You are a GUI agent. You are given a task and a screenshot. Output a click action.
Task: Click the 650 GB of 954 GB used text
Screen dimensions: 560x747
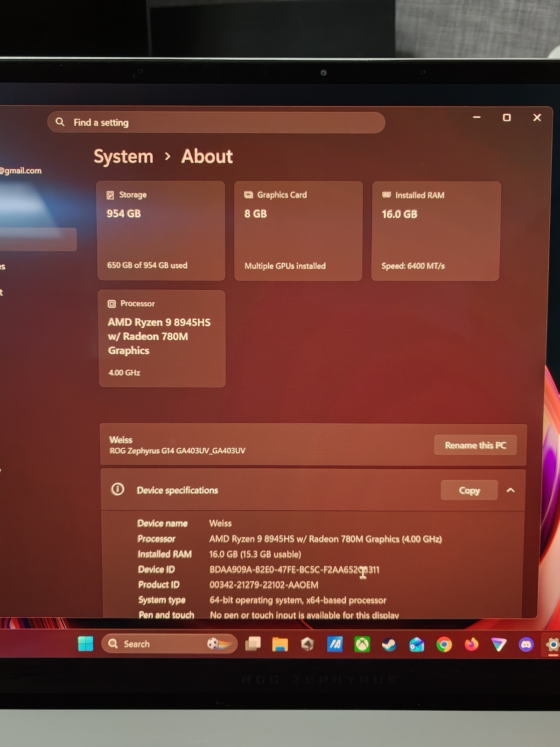[x=147, y=265]
